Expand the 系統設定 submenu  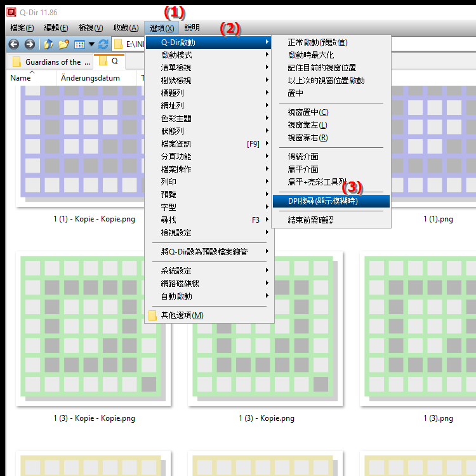coord(209,271)
